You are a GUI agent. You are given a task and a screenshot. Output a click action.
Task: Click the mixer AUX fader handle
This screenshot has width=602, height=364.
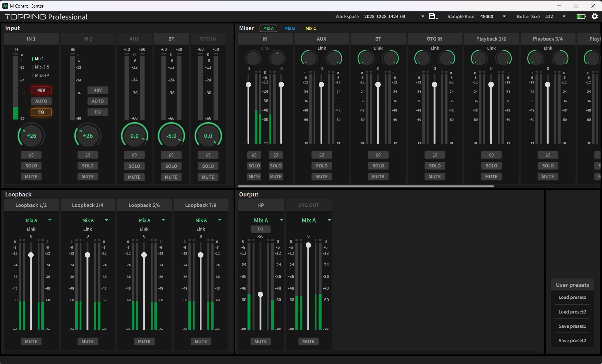pyautogui.click(x=321, y=85)
